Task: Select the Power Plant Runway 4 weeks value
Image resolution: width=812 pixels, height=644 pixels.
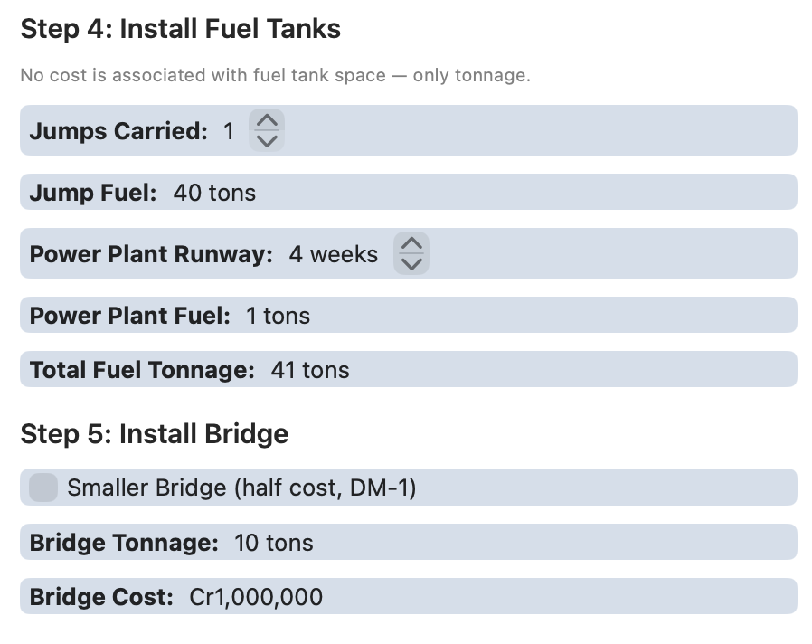Action: click(334, 254)
